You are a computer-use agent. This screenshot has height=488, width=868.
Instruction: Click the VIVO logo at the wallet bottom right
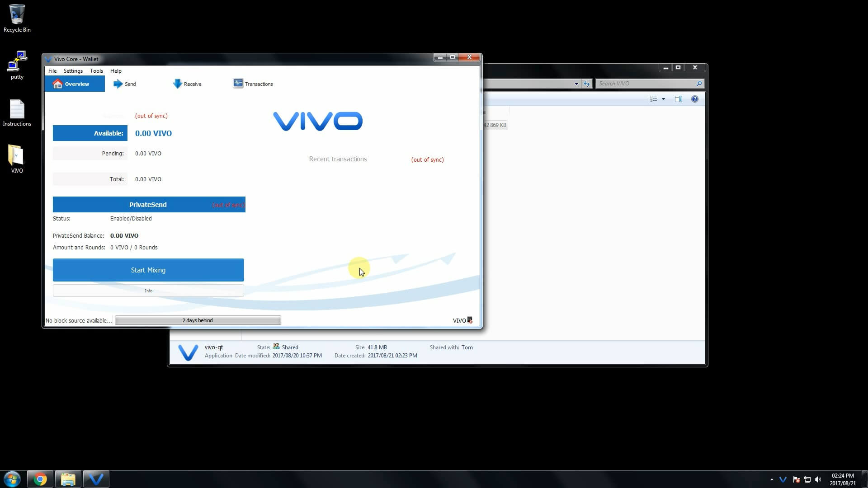(x=462, y=320)
